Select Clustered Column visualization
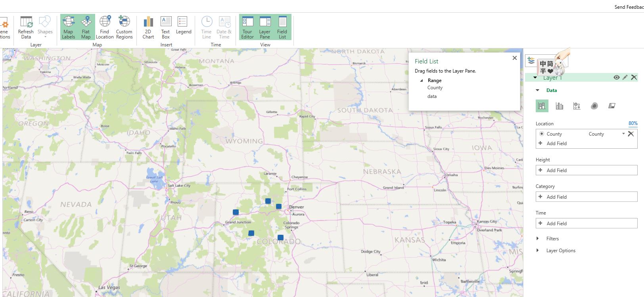The image size is (644, 297). (x=560, y=106)
